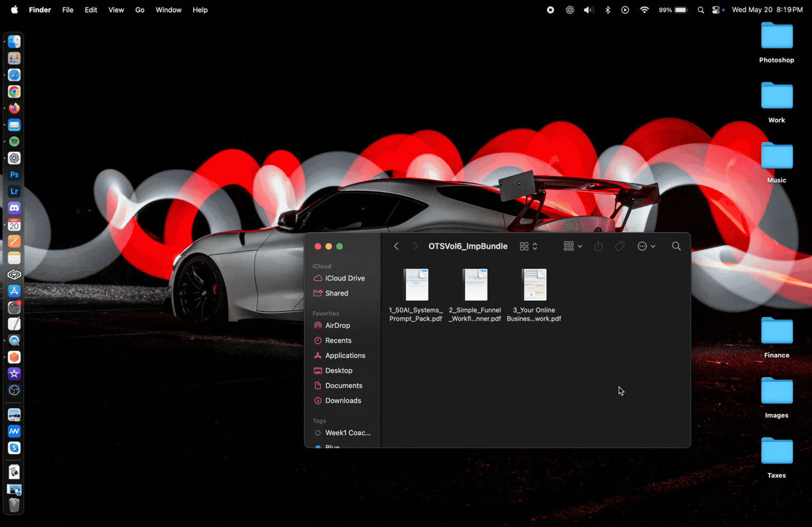Select 1_50AI_Systems_Prompt_Pack.pdf file
812x527 pixels.
pyautogui.click(x=416, y=295)
